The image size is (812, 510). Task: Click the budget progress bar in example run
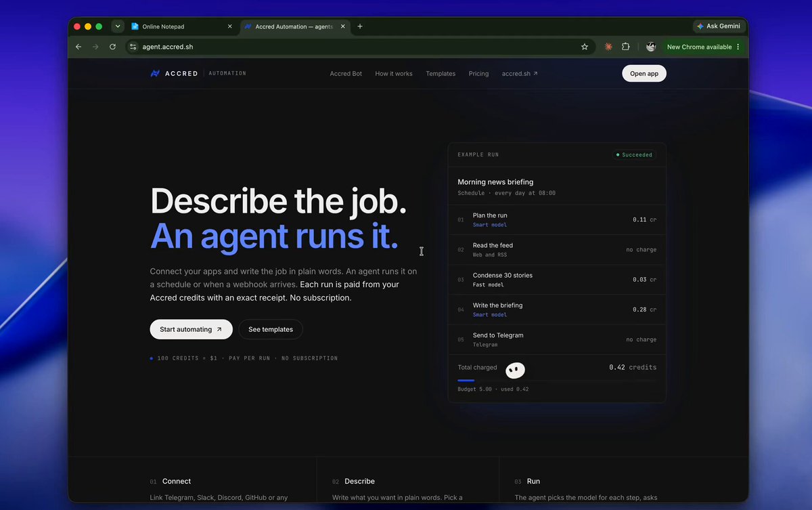tap(557, 381)
